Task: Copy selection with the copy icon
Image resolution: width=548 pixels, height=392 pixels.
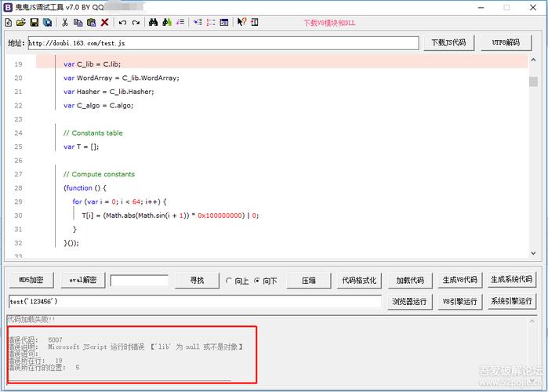Action: 78,23
